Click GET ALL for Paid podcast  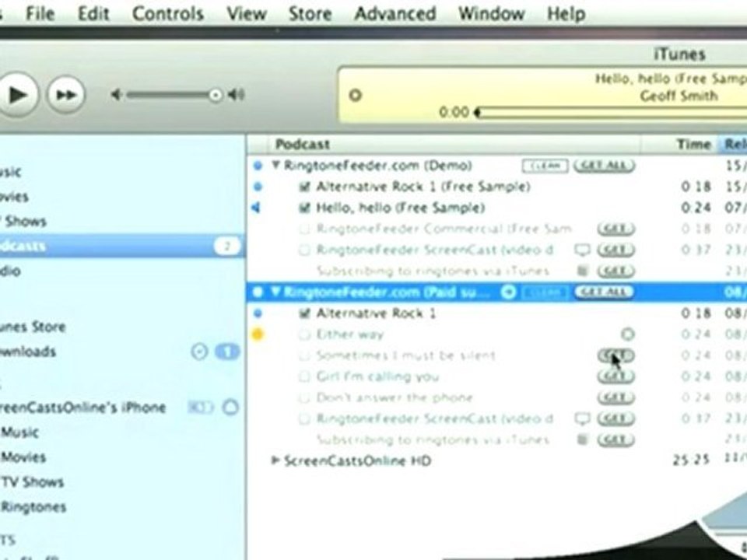[604, 292]
